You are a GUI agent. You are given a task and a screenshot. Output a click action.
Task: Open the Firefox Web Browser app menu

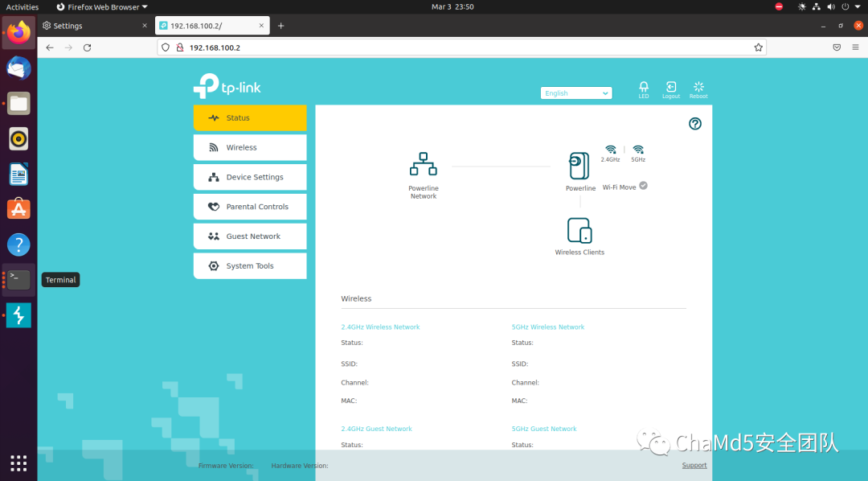(102, 6)
